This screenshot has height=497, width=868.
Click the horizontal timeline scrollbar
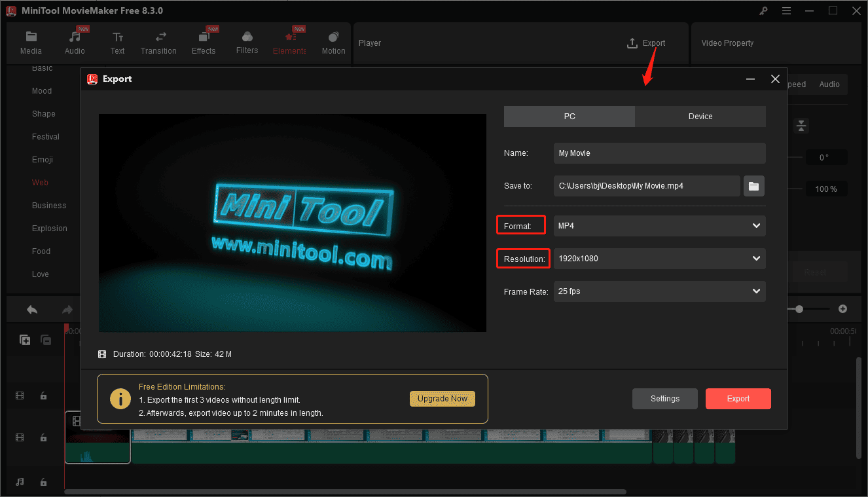pos(345,492)
